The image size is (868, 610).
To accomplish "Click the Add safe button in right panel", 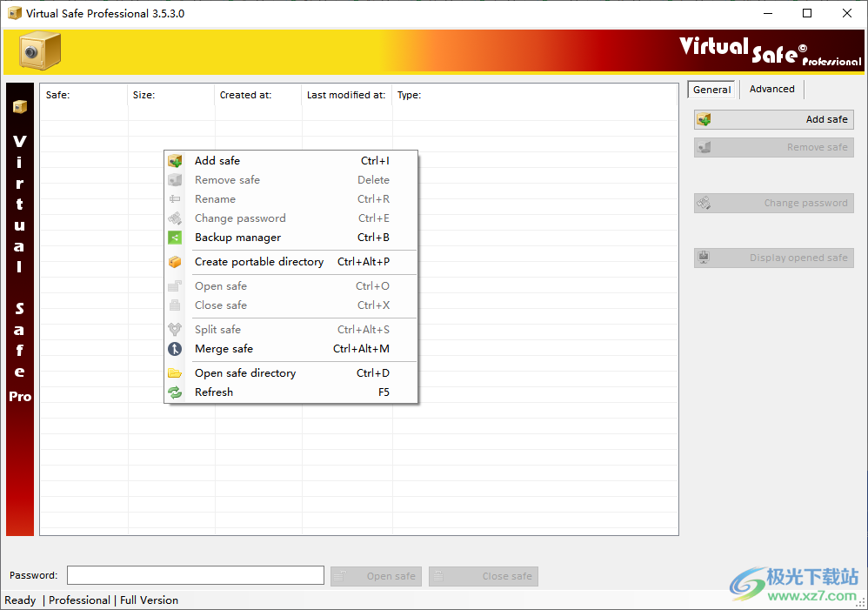I will (774, 120).
